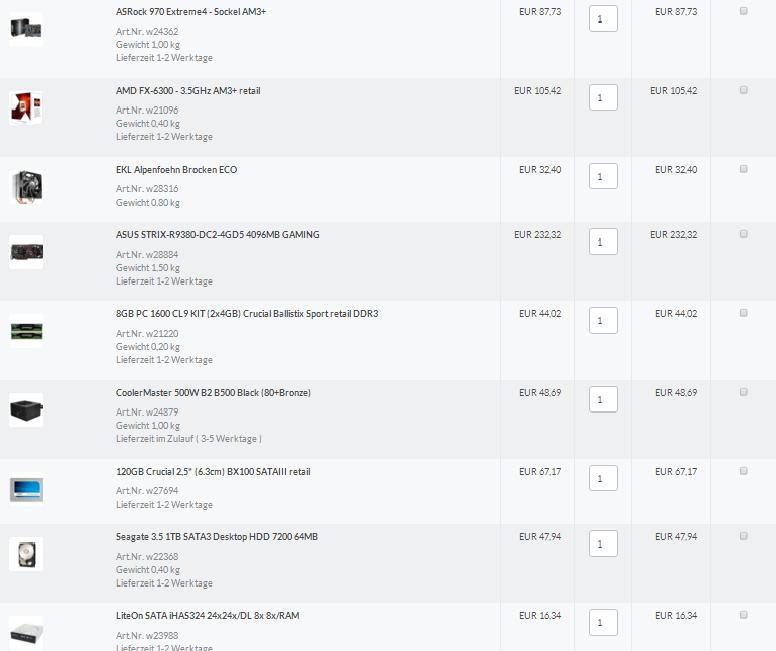The image size is (776, 651).
Task: Click the AMD FX-6300 processor box image
Action: (x=26, y=108)
